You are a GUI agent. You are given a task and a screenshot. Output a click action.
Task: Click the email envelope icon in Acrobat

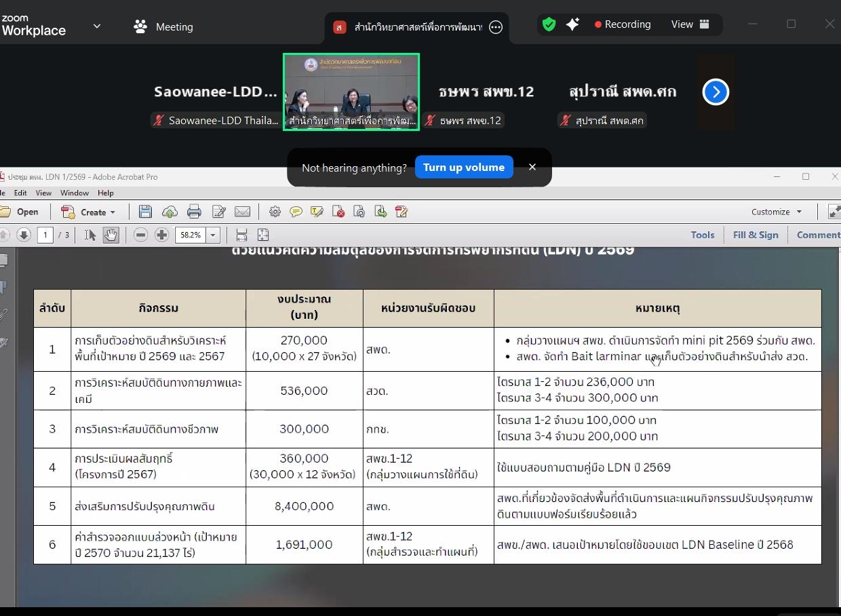click(x=242, y=212)
